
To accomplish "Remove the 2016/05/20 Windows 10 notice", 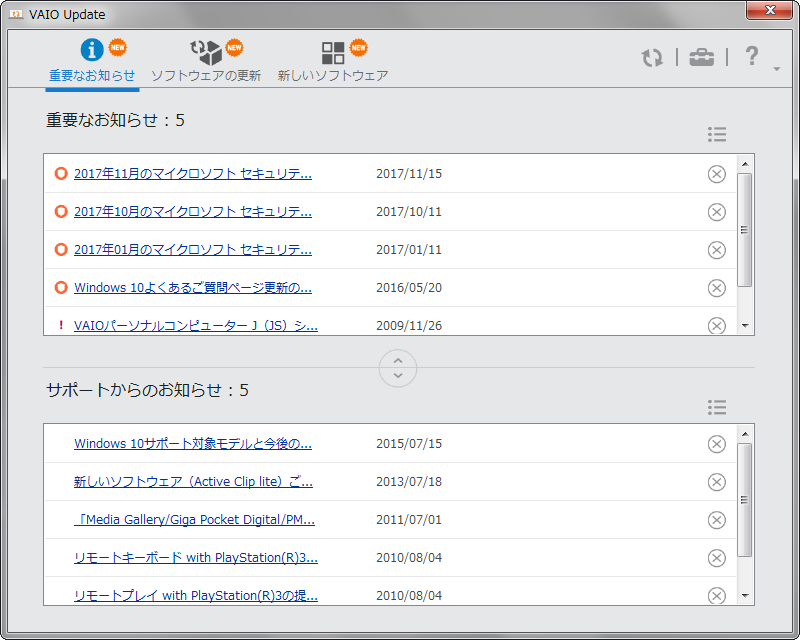I will 716,288.
